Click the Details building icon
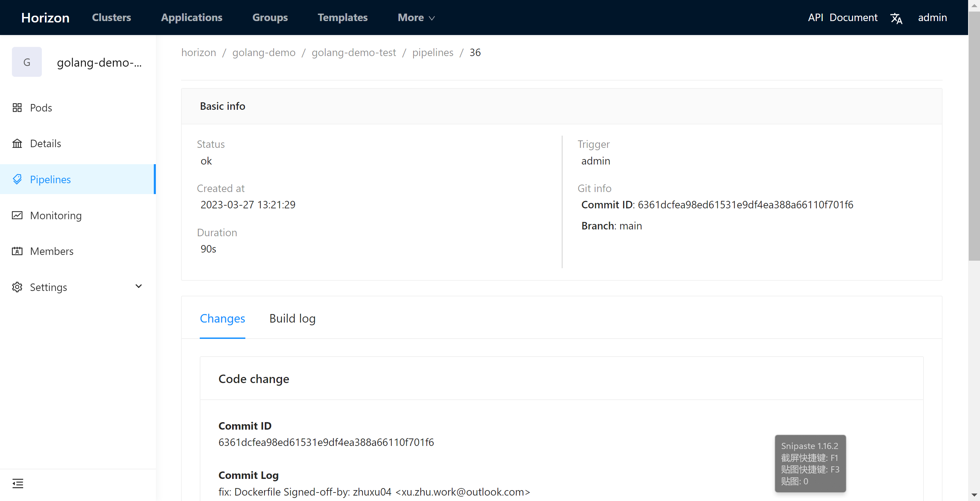The height and width of the screenshot is (501, 980). pos(17,143)
